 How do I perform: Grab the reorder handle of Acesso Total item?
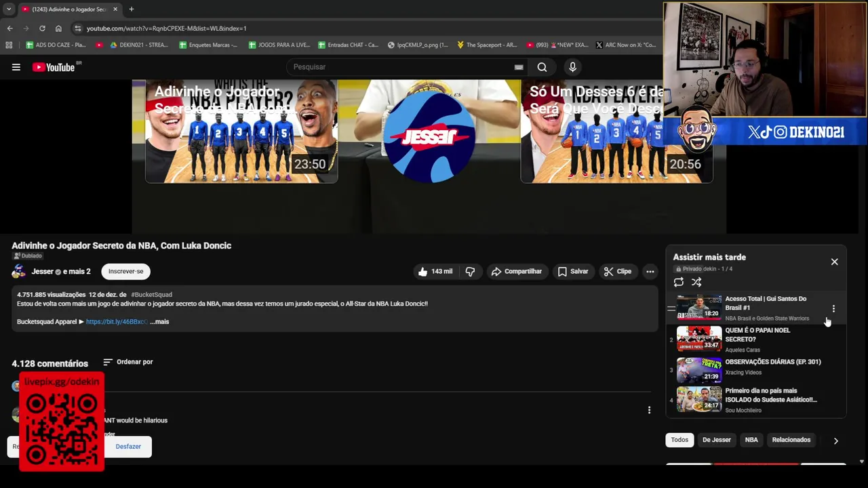[671, 308]
